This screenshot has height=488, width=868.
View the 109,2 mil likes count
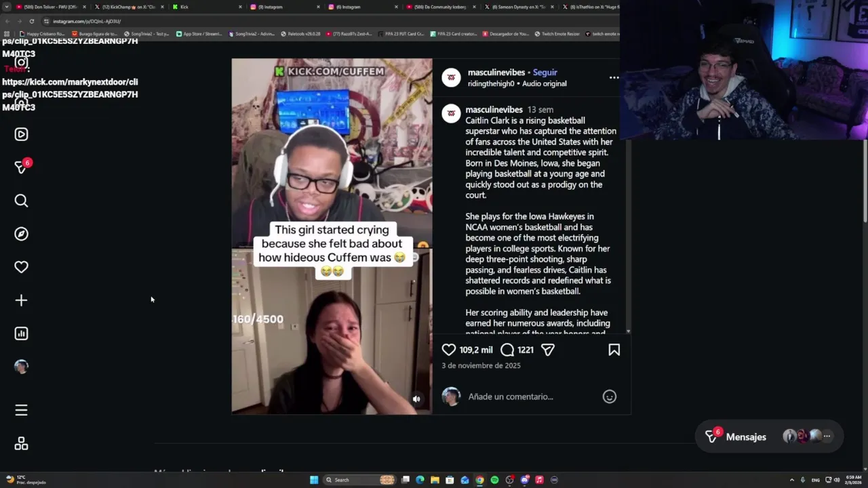coord(475,350)
